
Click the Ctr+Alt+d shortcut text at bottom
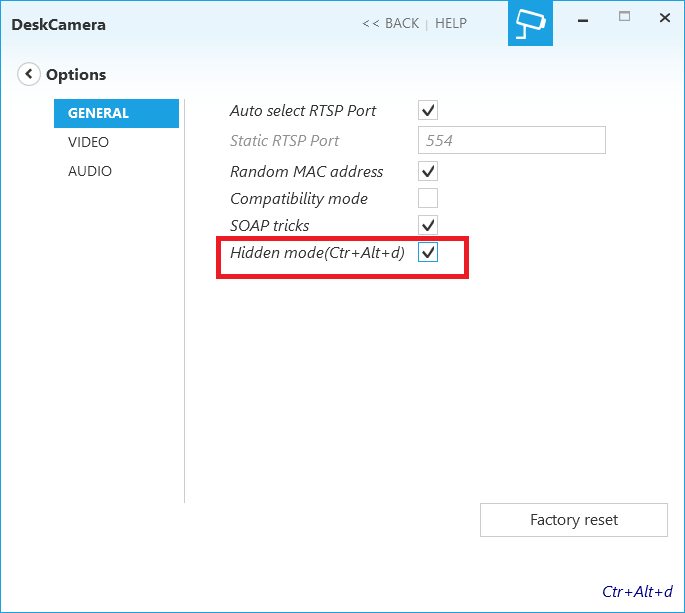[x=637, y=591]
